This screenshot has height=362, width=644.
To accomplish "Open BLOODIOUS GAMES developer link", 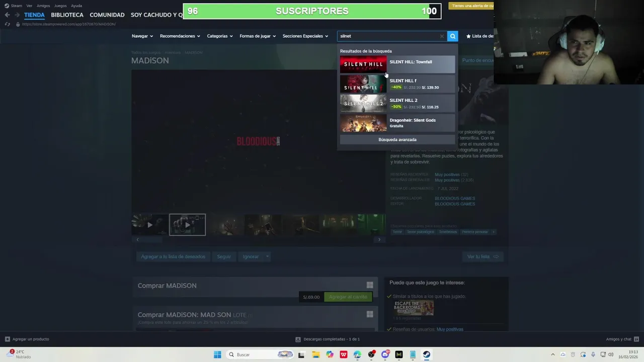I will [x=455, y=198].
